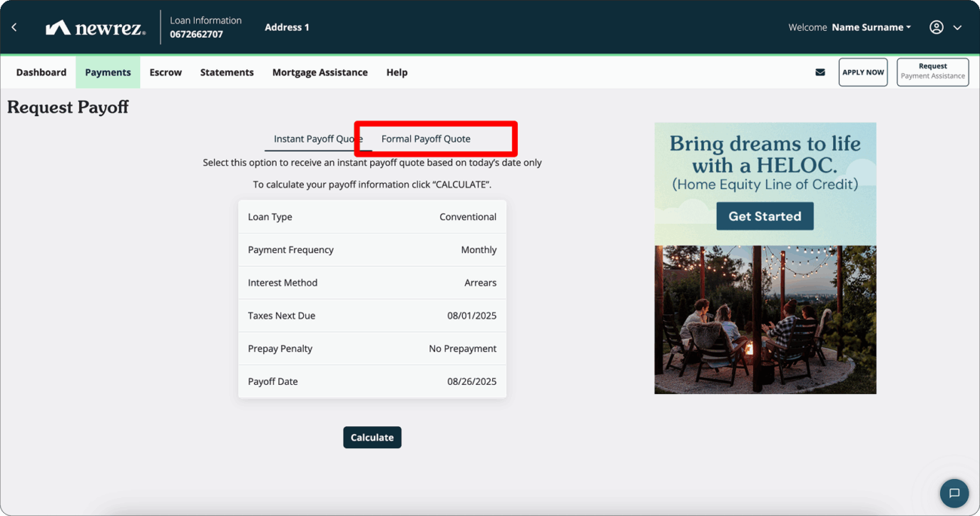980x516 pixels.
Task: Navigate to the Dashboard section
Action: pos(41,72)
